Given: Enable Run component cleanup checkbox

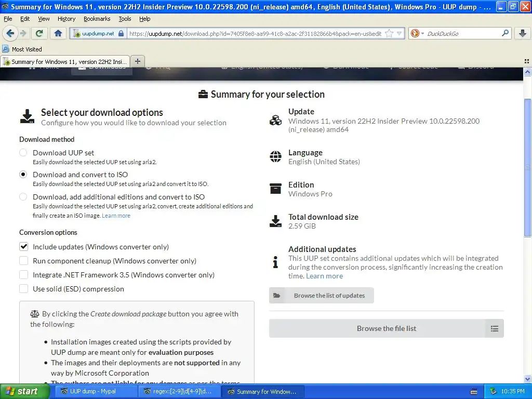Looking at the screenshot, I should pyautogui.click(x=24, y=261).
